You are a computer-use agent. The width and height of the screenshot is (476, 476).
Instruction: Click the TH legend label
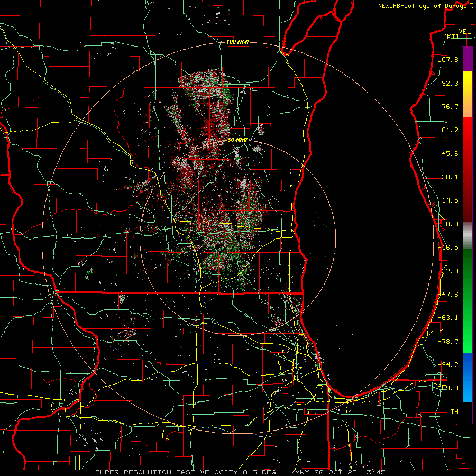(x=454, y=412)
